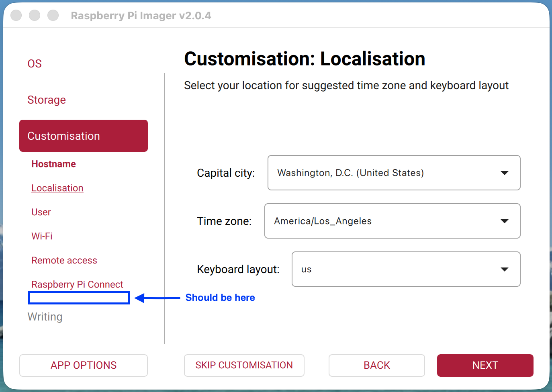
Task: Open APP OPTIONS
Action: [x=83, y=365]
